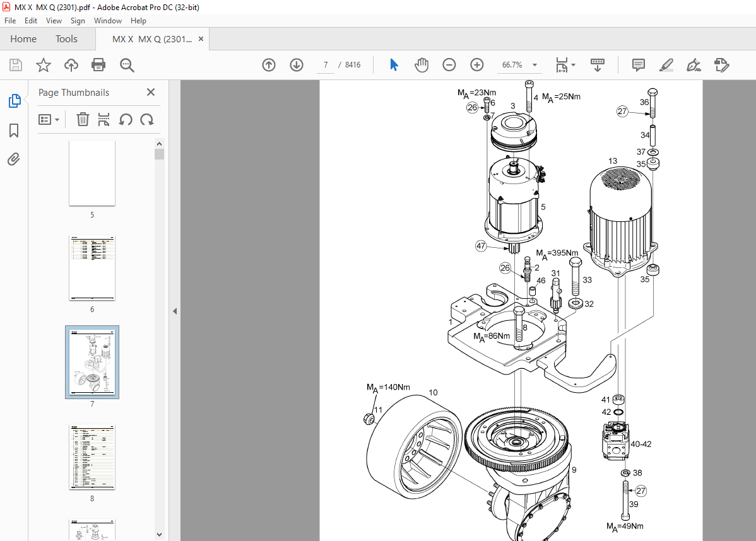Image resolution: width=756 pixels, height=541 pixels.
Task: Toggle the scrolling mode keyboard icon
Action: point(598,65)
